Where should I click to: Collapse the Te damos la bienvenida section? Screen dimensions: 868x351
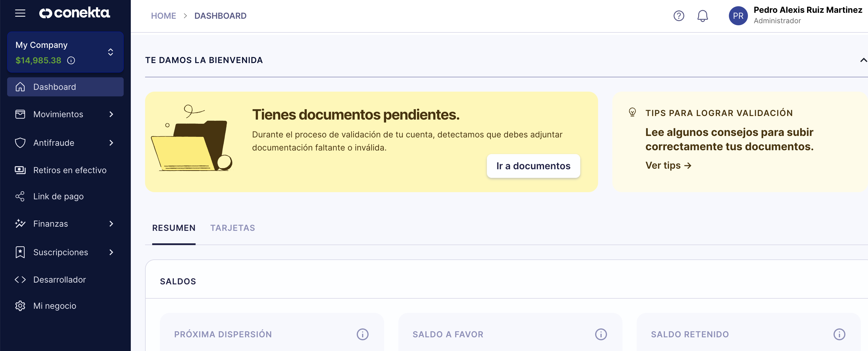(863, 60)
